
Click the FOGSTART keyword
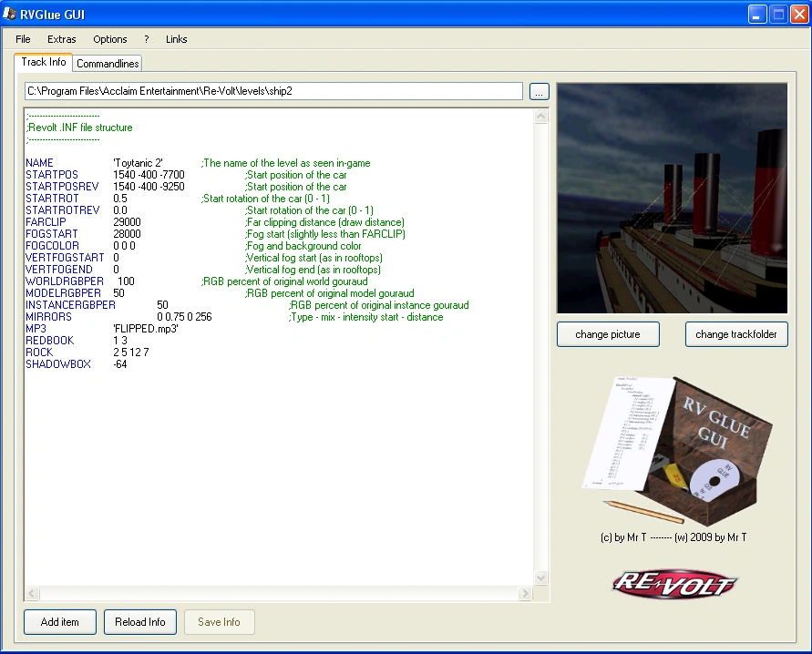52,234
